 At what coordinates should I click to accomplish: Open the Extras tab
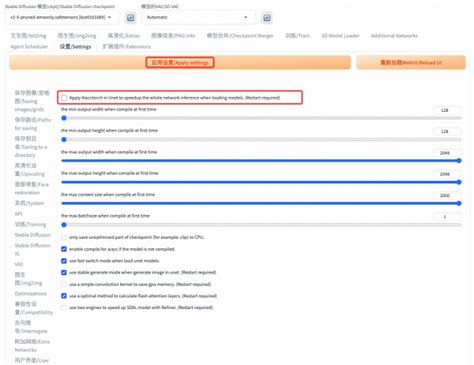point(123,36)
